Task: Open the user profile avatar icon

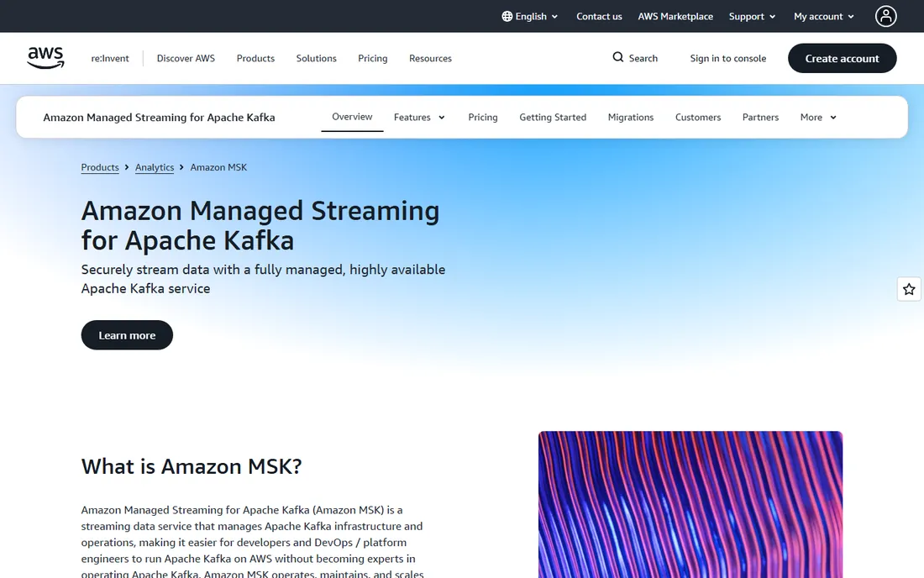Action: click(x=885, y=17)
